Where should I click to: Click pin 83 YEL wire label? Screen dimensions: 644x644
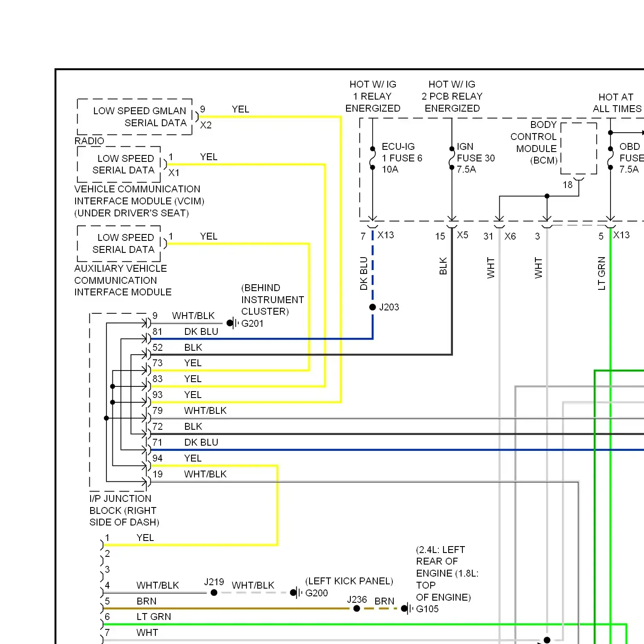click(193, 379)
